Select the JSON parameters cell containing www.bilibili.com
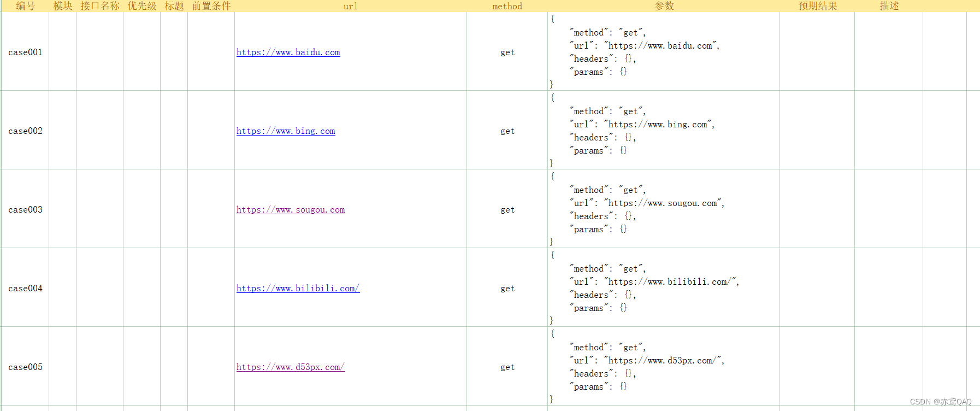 coord(664,287)
